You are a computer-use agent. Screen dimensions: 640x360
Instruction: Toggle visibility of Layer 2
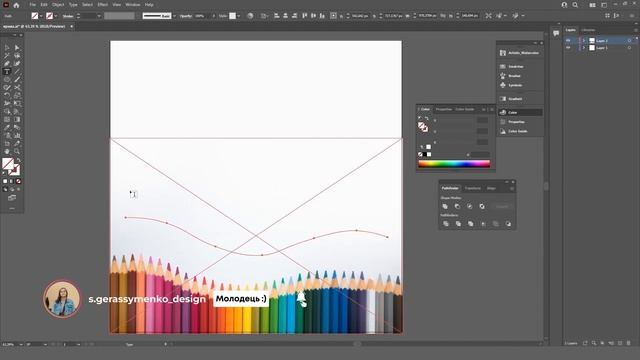point(568,40)
